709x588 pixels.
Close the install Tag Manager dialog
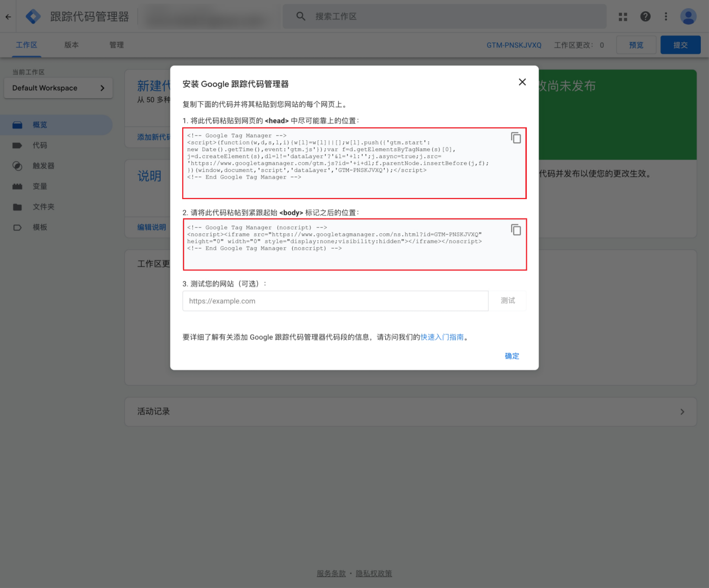pos(522,82)
